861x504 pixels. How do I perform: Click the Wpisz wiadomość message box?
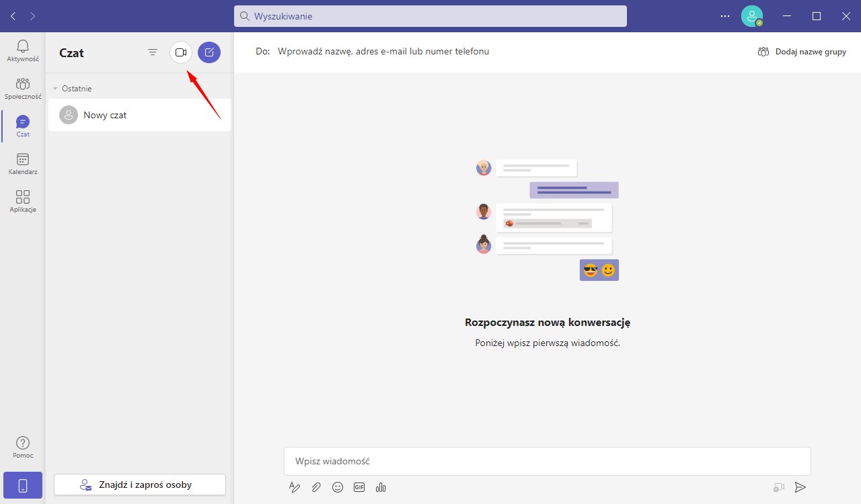[x=548, y=462]
